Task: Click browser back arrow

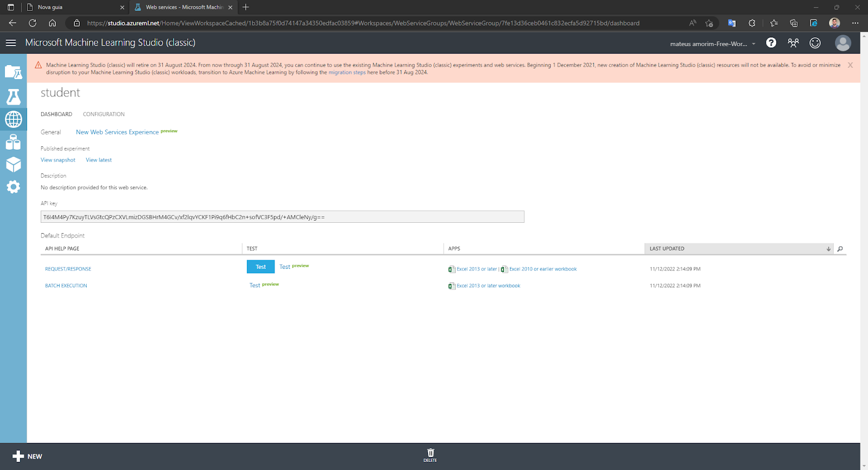Action: tap(12, 23)
